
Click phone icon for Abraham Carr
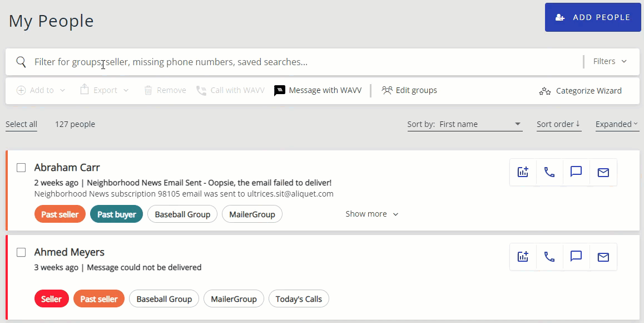549,172
